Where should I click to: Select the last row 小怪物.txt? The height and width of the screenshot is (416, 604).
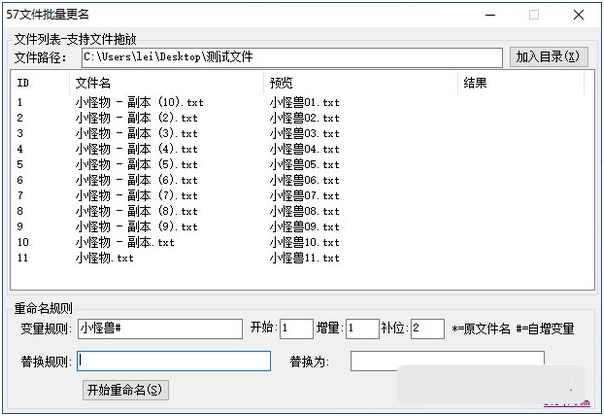click(104, 258)
